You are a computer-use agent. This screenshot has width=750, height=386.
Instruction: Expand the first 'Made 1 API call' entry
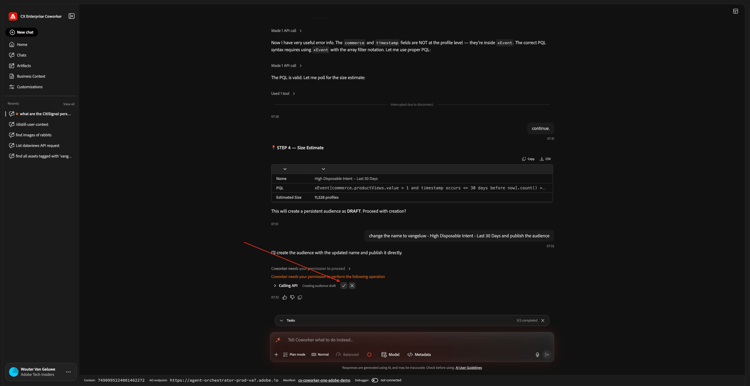(x=287, y=31)
